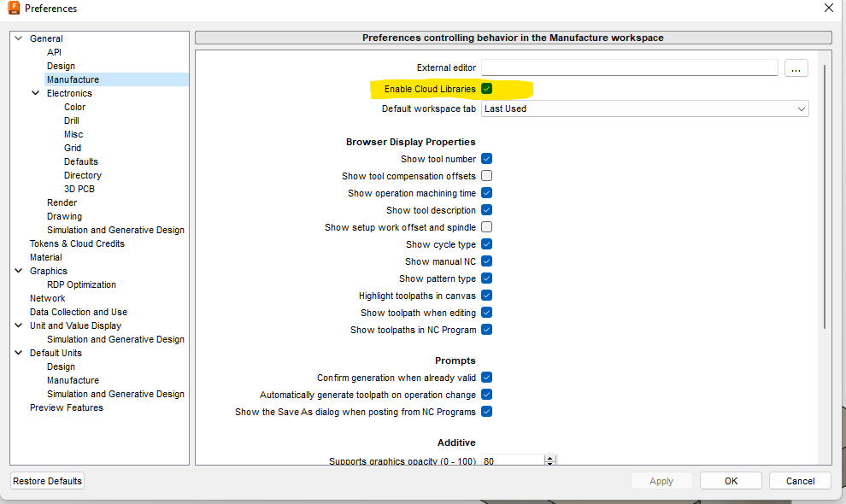
Task: Toggle Automatically generate toolpath on operation change
Action: click(x=487, y=395)
